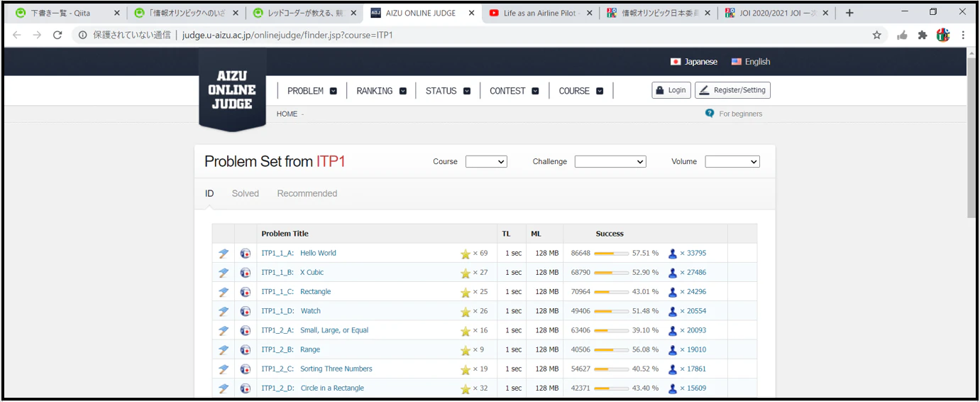Click the Hello World 57.51% success bar
The image size is (980, 402).
tap(611, 254)
